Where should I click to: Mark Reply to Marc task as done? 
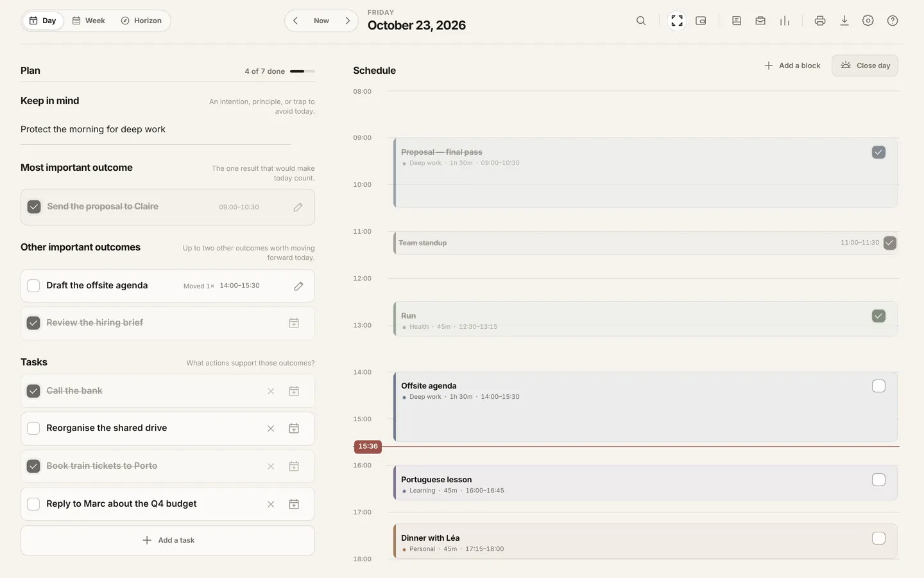click(x=33, y=504)
